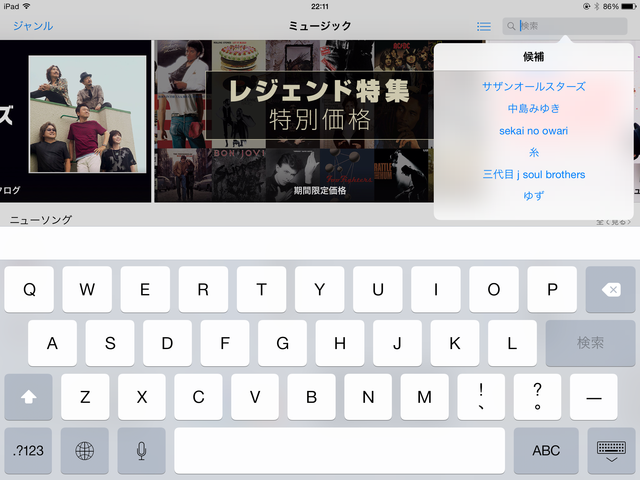Tap the T key
Screen dimensions: 640x480
(261, 289)
